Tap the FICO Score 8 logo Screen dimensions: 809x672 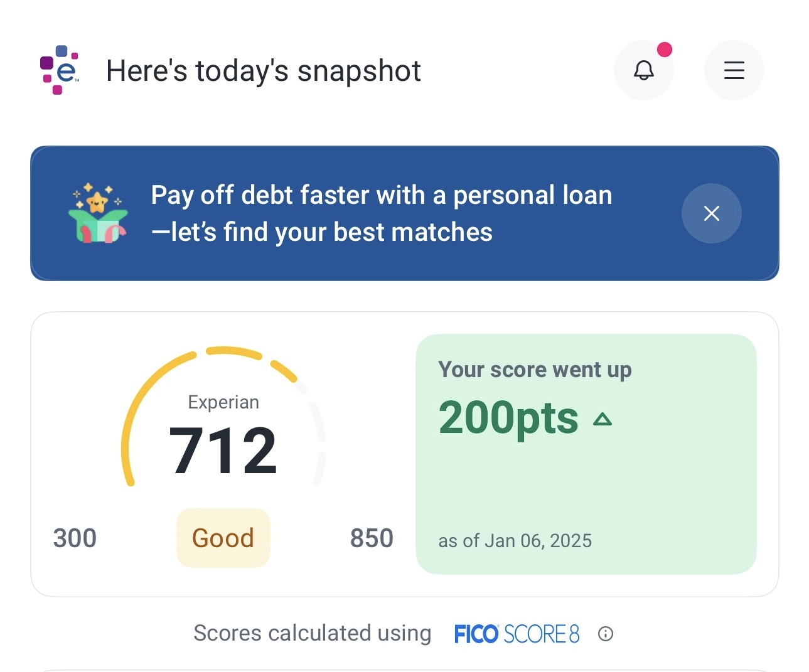[x=517, y=634]
